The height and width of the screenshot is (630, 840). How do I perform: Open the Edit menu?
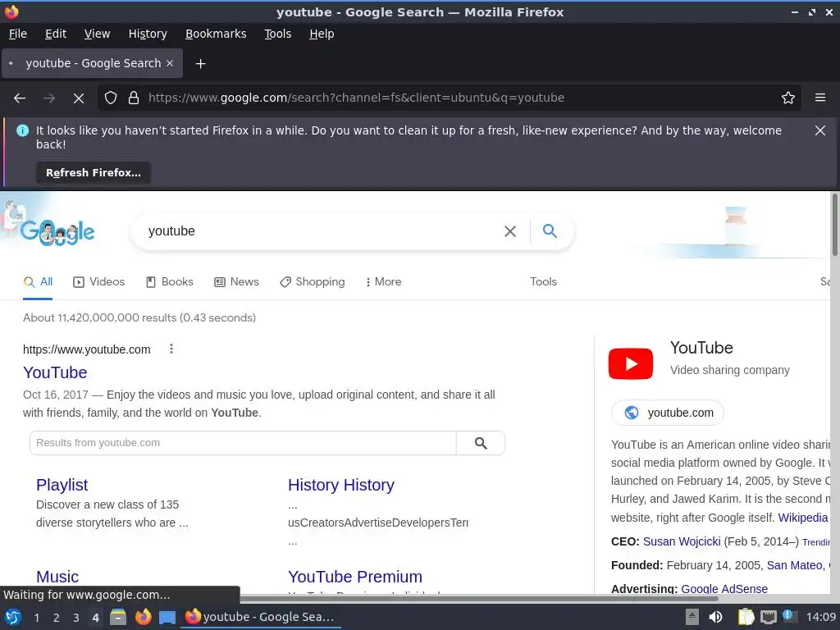(56, 34)
